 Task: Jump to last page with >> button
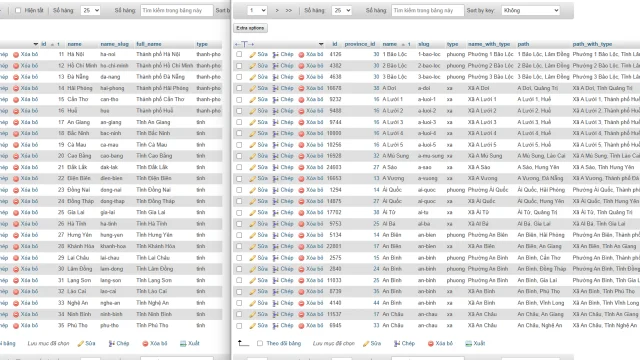coord(289,11)
